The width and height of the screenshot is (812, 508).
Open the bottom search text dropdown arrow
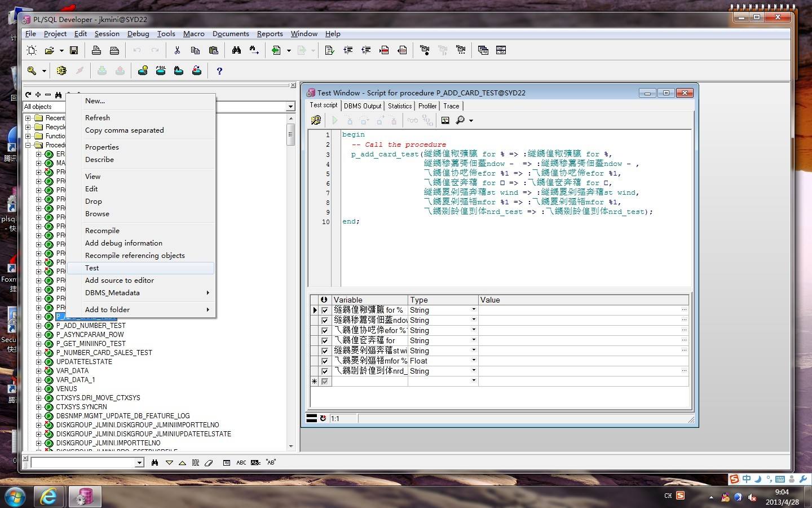tap(139, 463)
